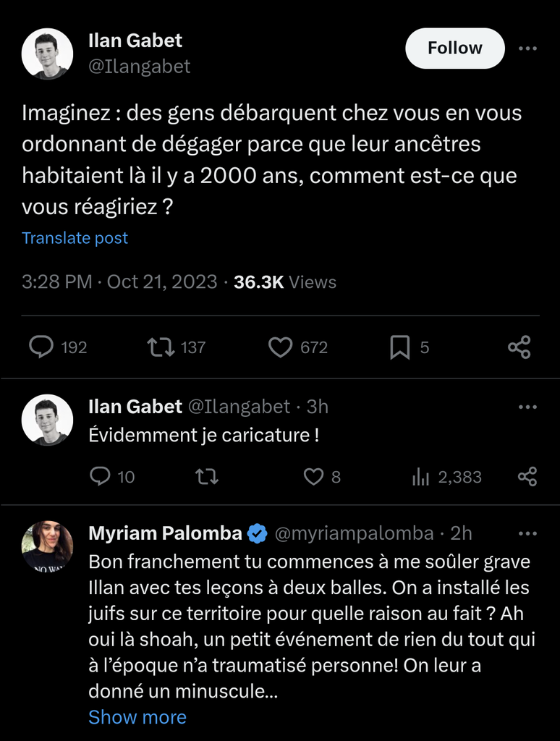Viewport: 560px width, 741px height.
Task: Open more options menu on main post
Action: coord(528,48)
